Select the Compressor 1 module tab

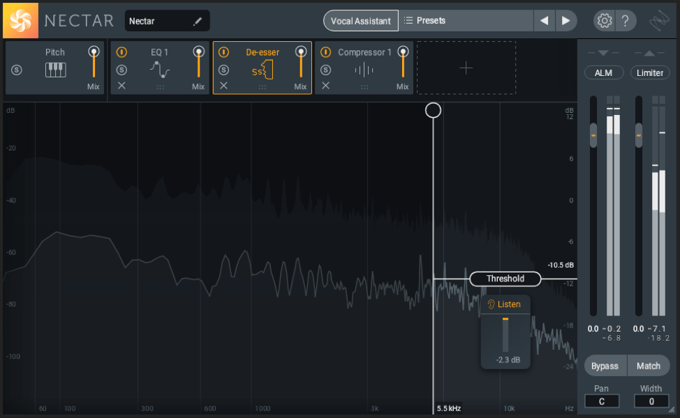click(x=364, y=68)
